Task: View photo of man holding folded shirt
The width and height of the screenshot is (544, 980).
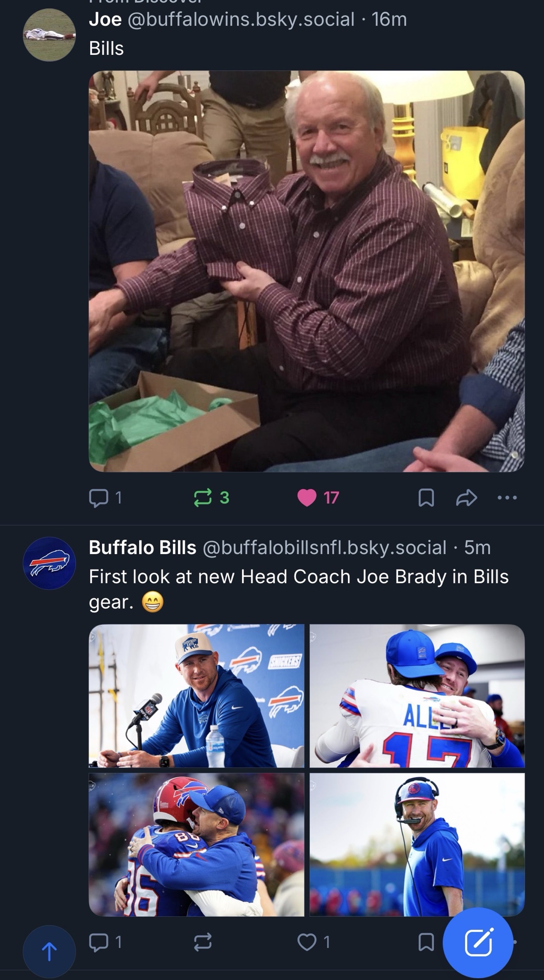Action: tap(306, 271)
